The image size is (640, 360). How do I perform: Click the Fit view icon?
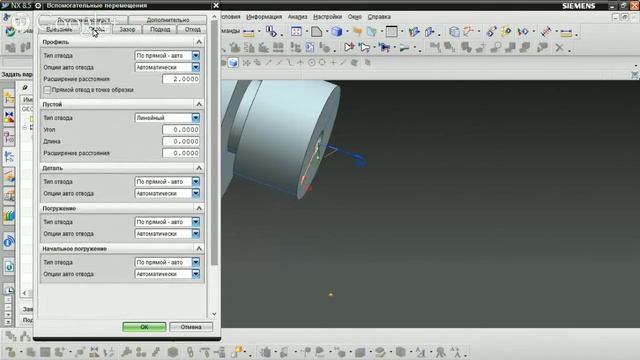pos(296,31)
